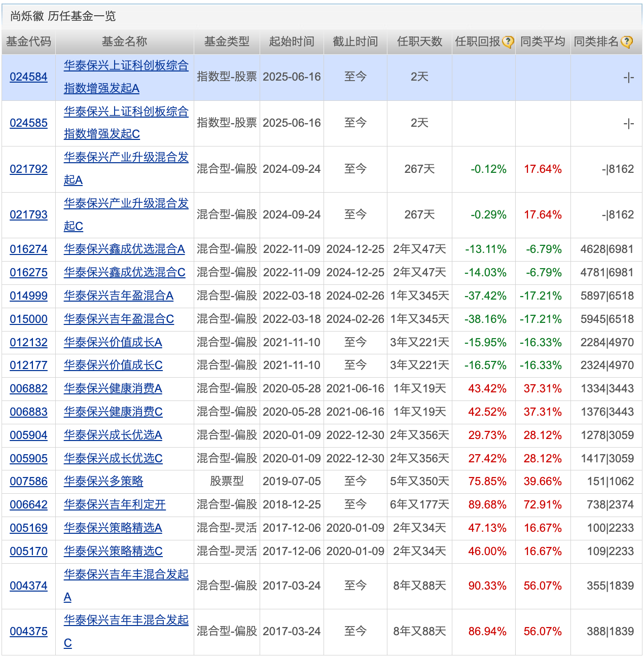Open fund code 024585 link
Viewport: 644px width, 658px height.
pyautogui.click(x=28, y=123)
